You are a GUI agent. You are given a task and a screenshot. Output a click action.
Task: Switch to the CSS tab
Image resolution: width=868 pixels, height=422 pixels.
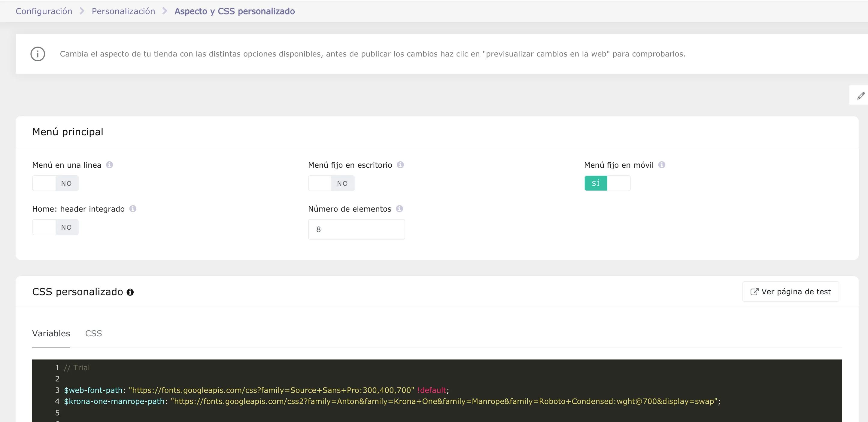pyautogui.click(x=93, y=333)
